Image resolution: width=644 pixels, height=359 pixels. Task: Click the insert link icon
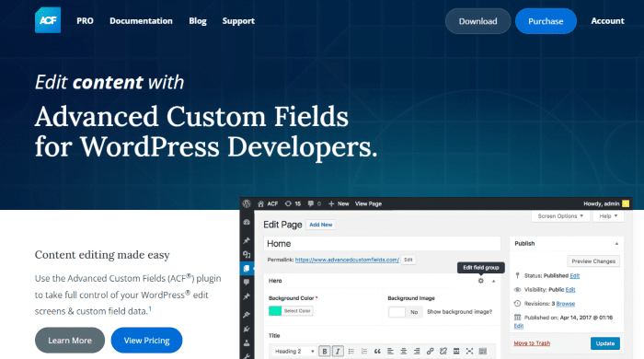click(x=430, y=352)
